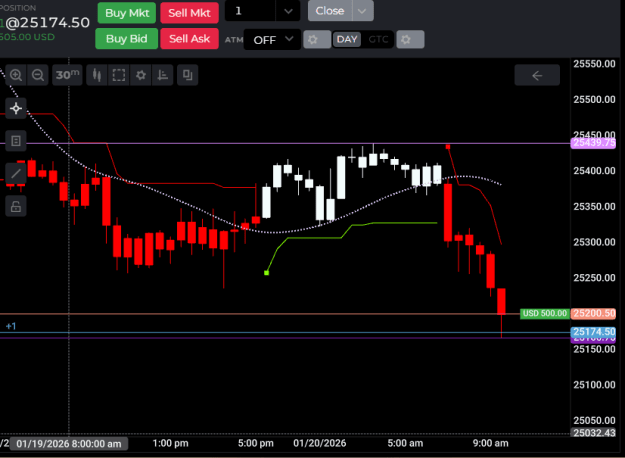Click the left arrow scroll-back button
The height and width of the screenshot is (458, 625).
click(537, 75)
